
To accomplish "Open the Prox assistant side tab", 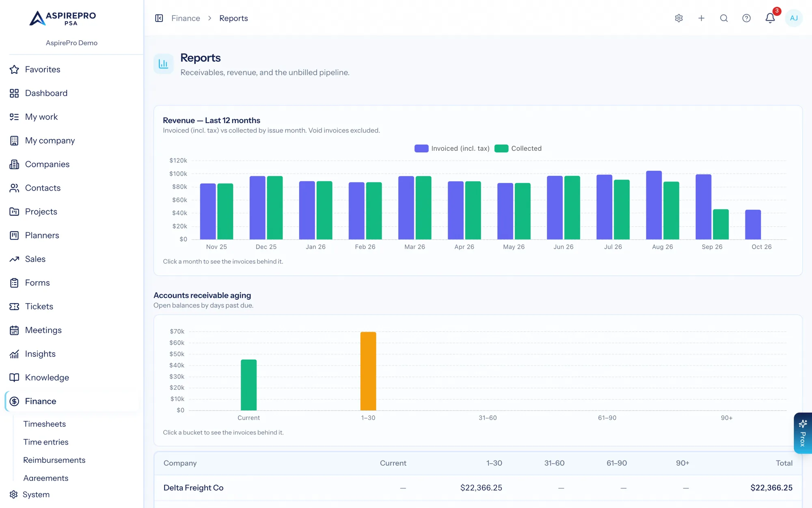I will [x=803, y=433].
